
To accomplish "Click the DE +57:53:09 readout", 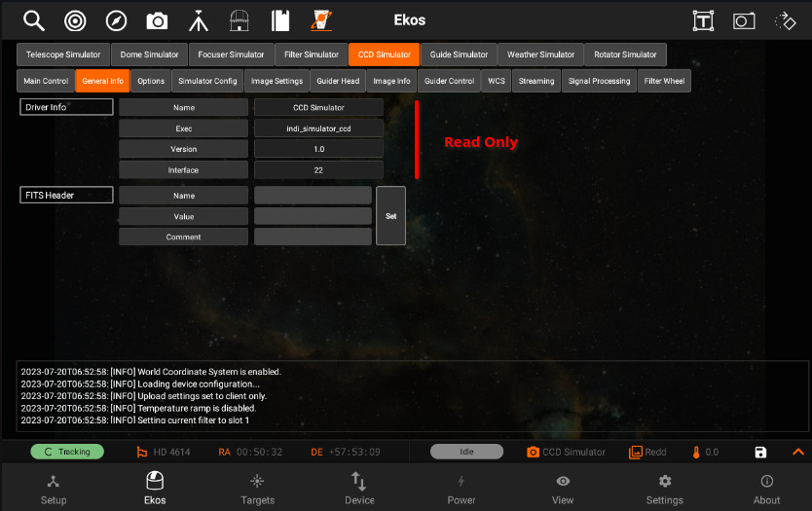I will (x=346, y=452).
